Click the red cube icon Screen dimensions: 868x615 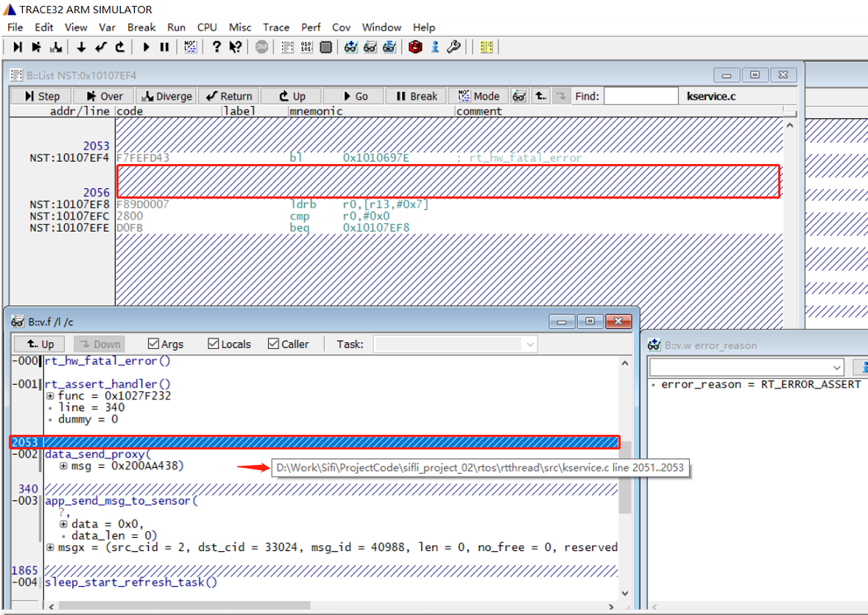point(415,47)
